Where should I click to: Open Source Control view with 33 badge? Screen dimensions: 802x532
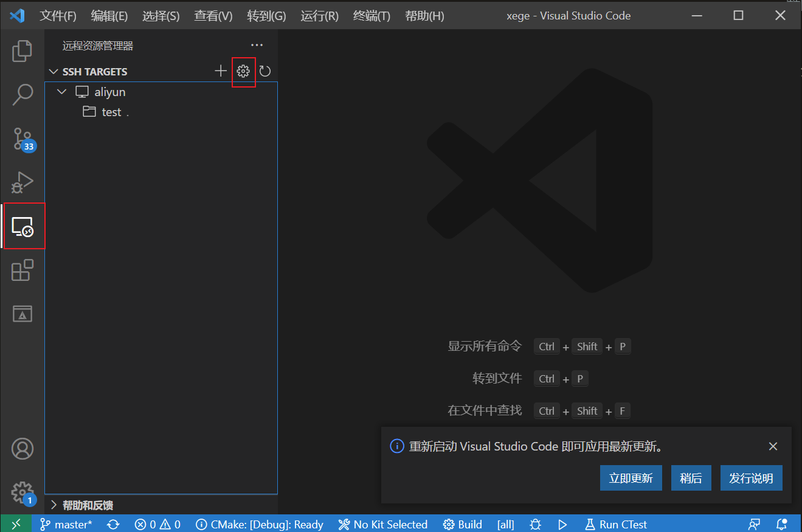click(x=23, y=139)
